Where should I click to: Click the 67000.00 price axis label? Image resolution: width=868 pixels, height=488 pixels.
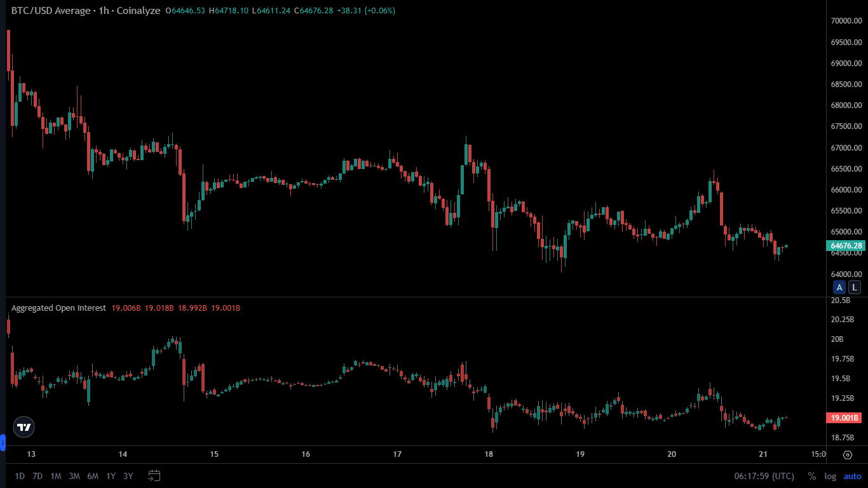click(x=846, y=148)
